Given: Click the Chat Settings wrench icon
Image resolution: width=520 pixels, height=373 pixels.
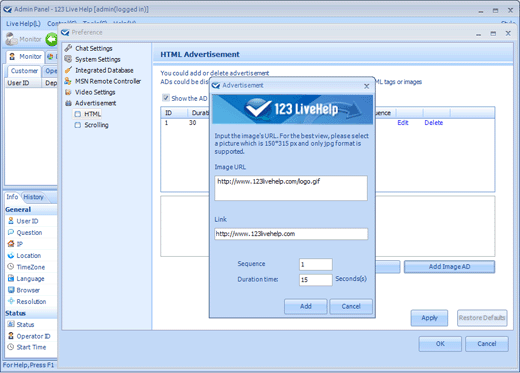Looking at the screenshot, I should pos(68,48).
